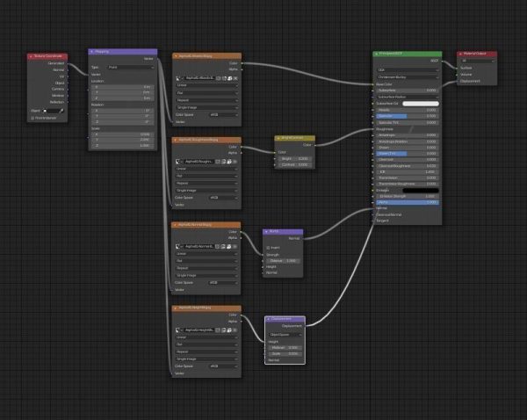Collapse the Height image texture node header arrow
This screenshot has width=527, height=420.
[x=176, y=308]
